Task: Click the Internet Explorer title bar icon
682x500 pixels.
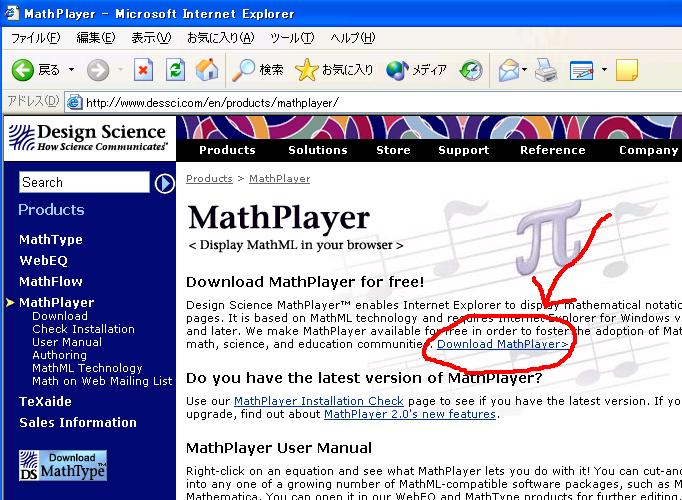Action: tap(11, 13)
